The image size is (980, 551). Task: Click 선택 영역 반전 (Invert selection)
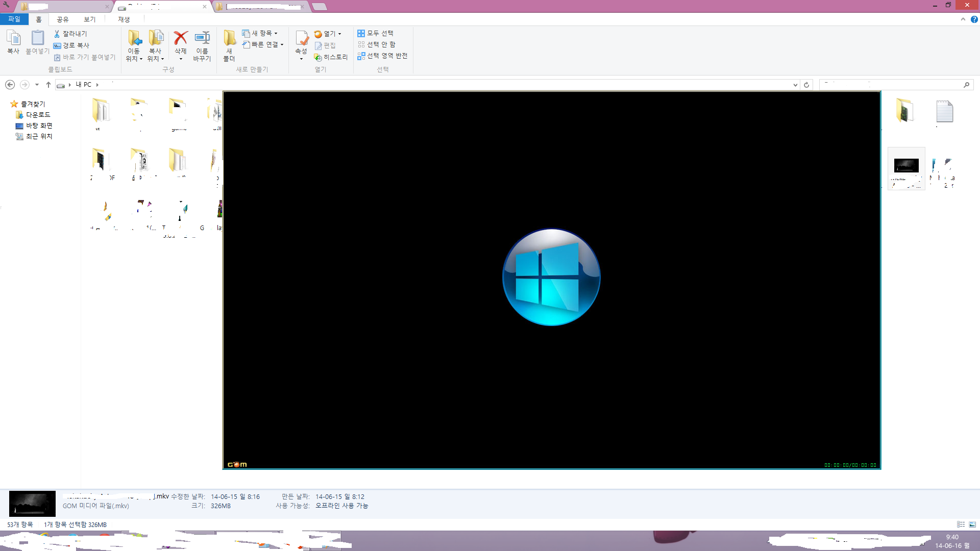(383, 56)
